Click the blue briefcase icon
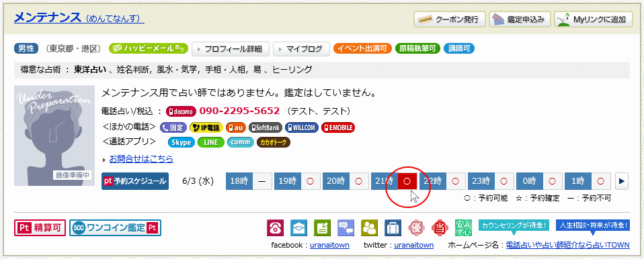The height and width of the screenshot is (259, 644). (x=393, y=228)
